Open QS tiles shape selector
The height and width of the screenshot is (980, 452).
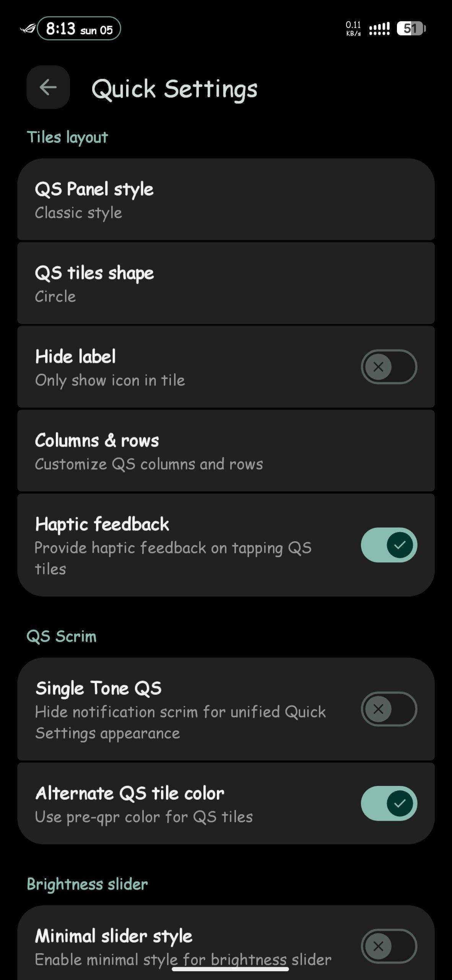point(226,283)
